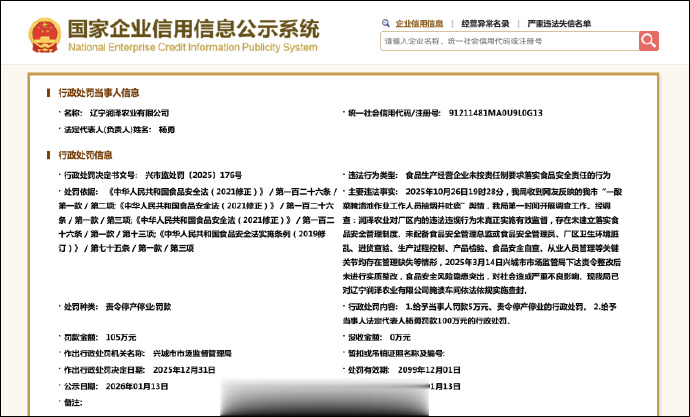Click the red search magnifier button

[649, 41]
